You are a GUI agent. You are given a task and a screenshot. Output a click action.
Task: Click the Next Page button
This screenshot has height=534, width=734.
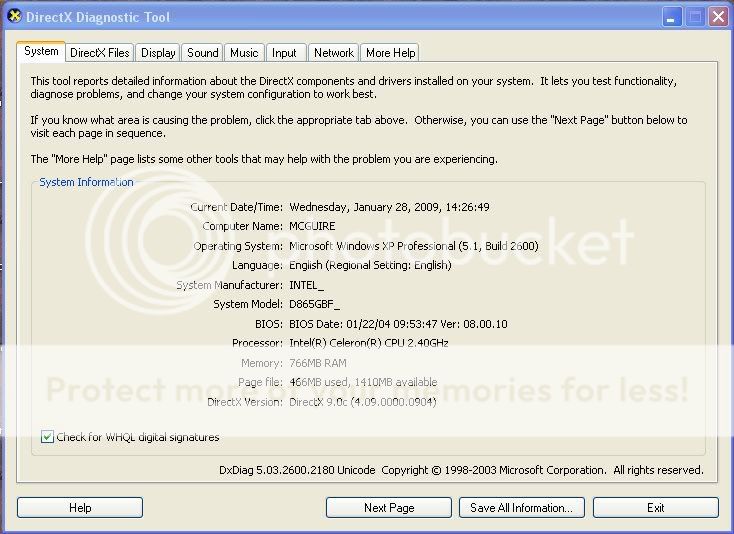[389, 508]
